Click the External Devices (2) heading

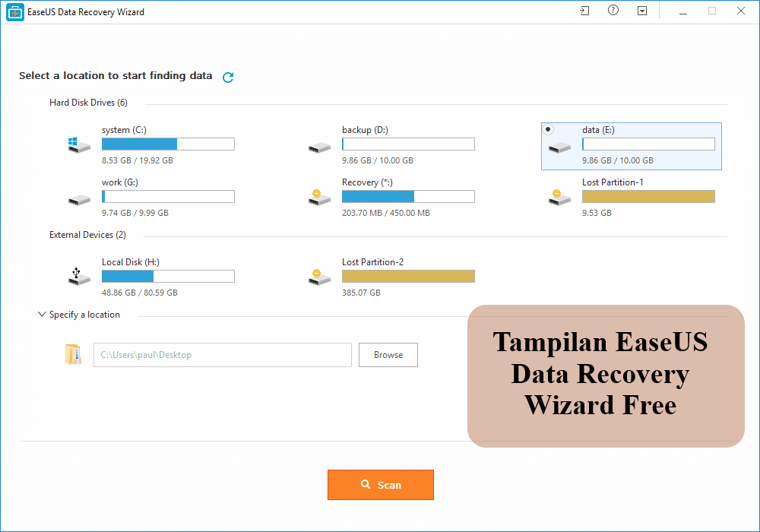pos(87,235)
